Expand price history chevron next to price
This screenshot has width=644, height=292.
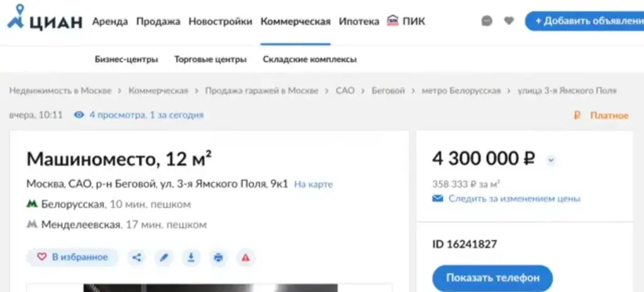pos(551,160)
